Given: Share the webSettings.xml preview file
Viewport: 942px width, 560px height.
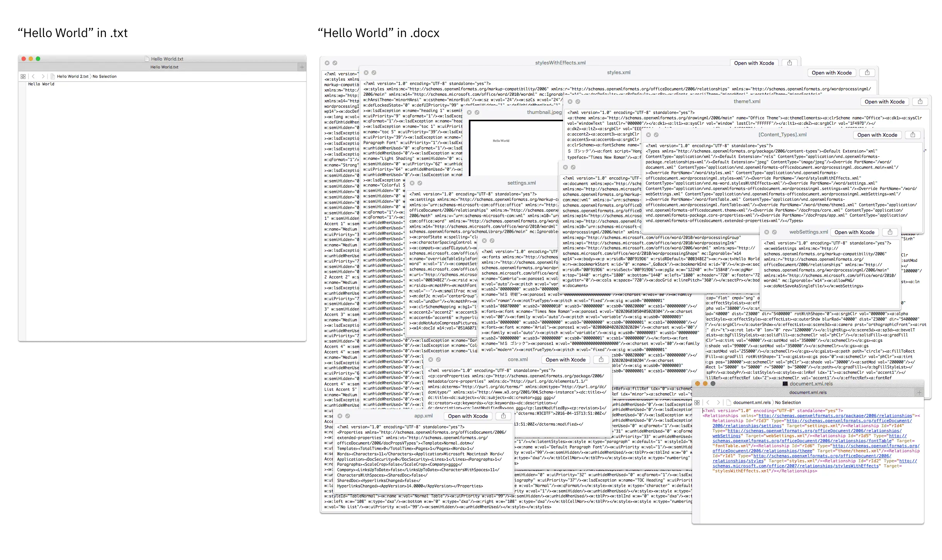Looking at the screenshot, I should [890, 232].
